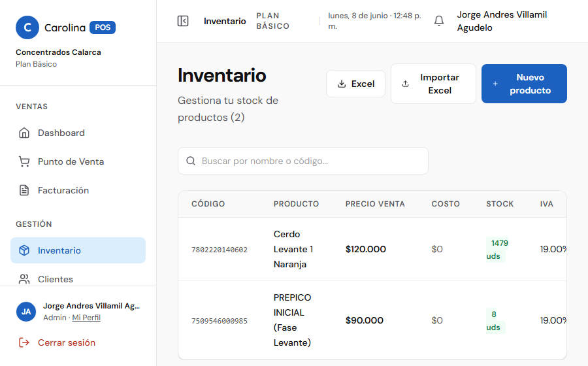Go to Punto de Venta
Viewport: 588px width, 366px height.
(78, 161)
